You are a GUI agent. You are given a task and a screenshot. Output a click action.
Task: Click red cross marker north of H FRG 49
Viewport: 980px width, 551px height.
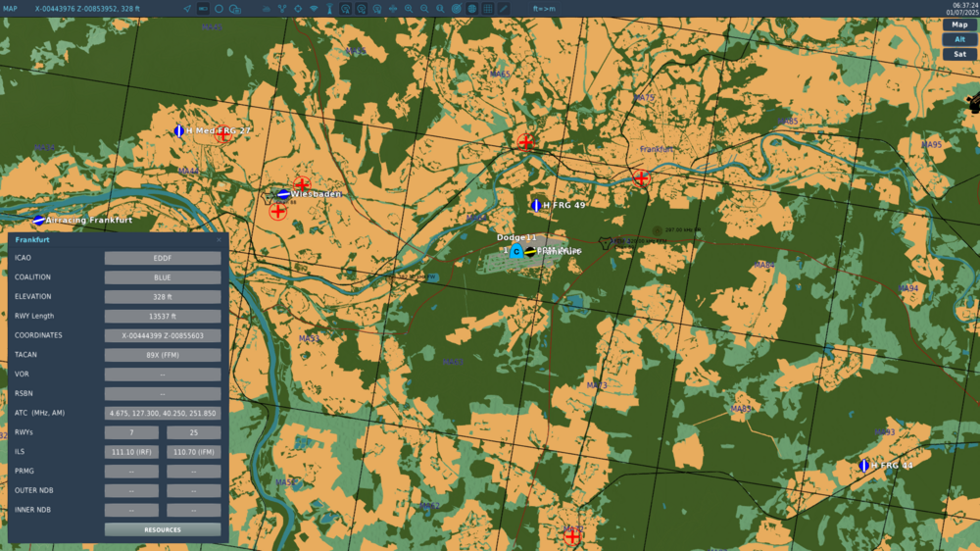[525, 142]
